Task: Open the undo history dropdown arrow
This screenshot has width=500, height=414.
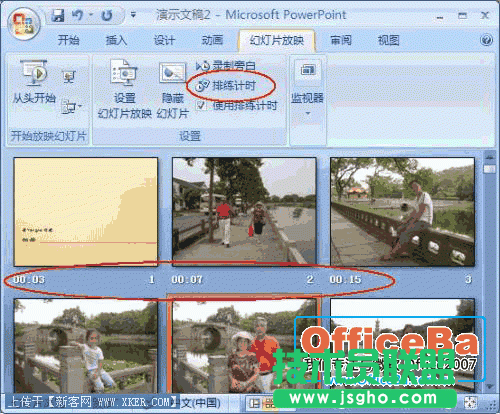Action: [x=91, y=15]
